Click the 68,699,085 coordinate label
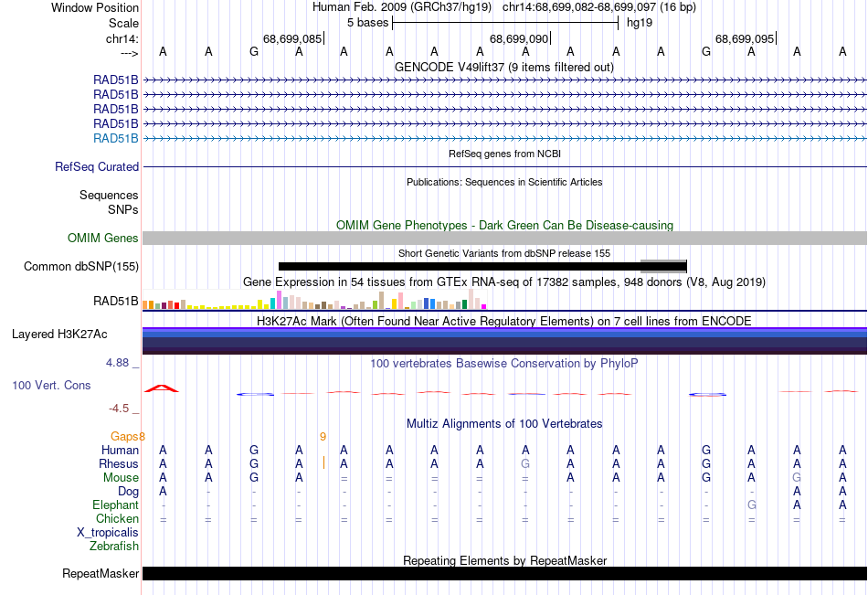This screenshot has height=595, width=868. [x=292, y=38]
